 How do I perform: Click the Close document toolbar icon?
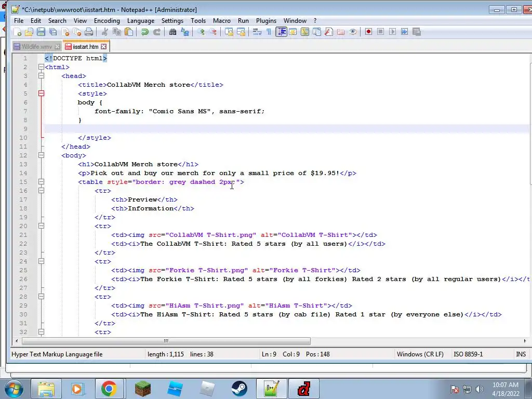tap(65, 32)
